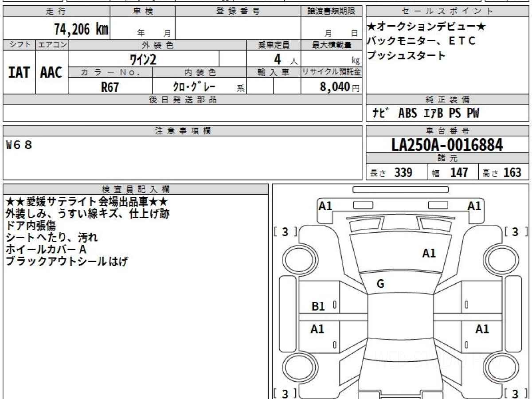Select the カラーNo. header

110,72
